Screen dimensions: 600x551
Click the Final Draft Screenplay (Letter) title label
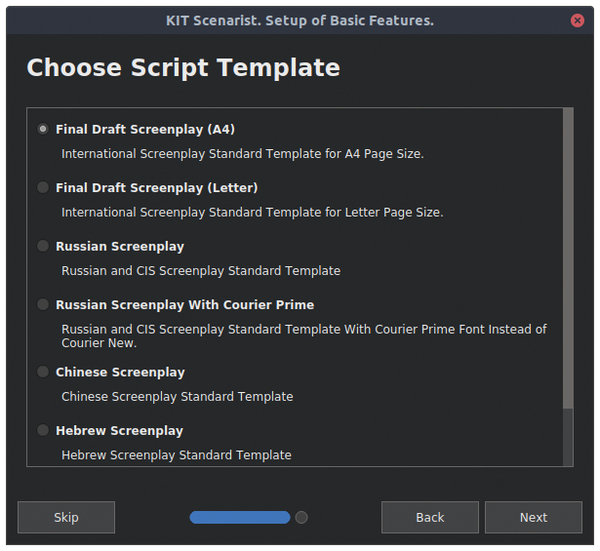tap(157, 188)
